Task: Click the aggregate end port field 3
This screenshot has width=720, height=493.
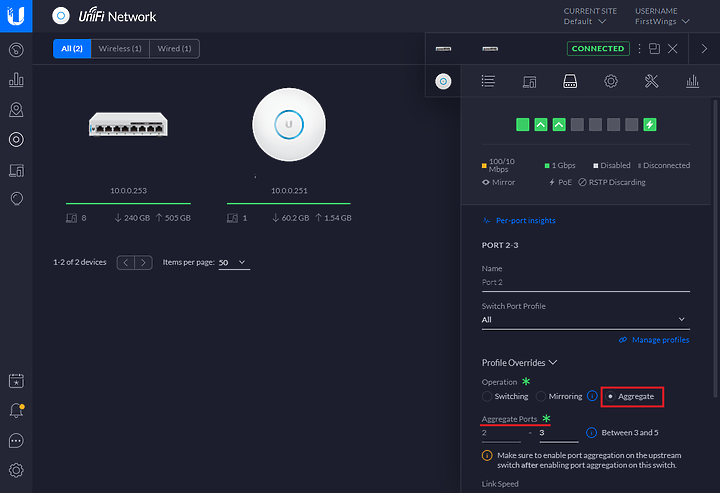Action: [559, 433]
